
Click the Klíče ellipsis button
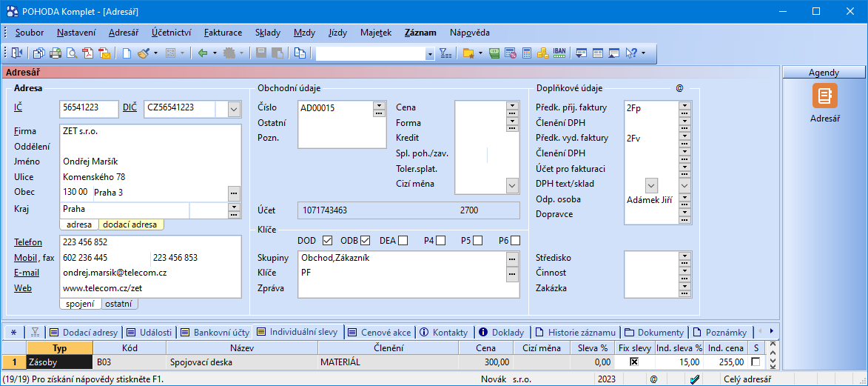(x=512, y=273)
